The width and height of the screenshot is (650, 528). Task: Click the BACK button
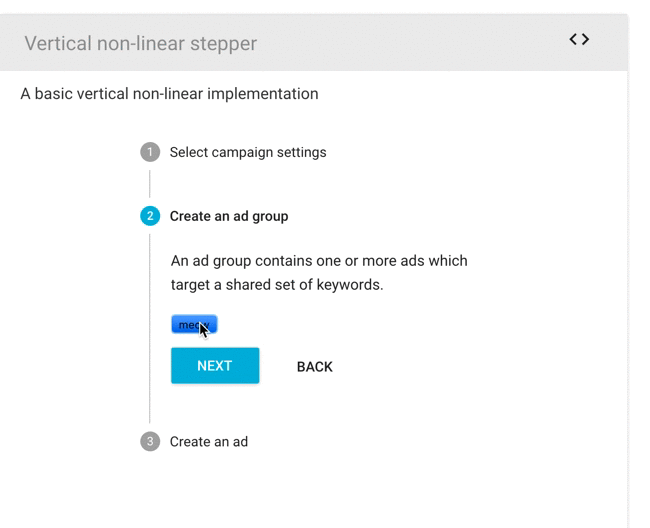[314, 367]
